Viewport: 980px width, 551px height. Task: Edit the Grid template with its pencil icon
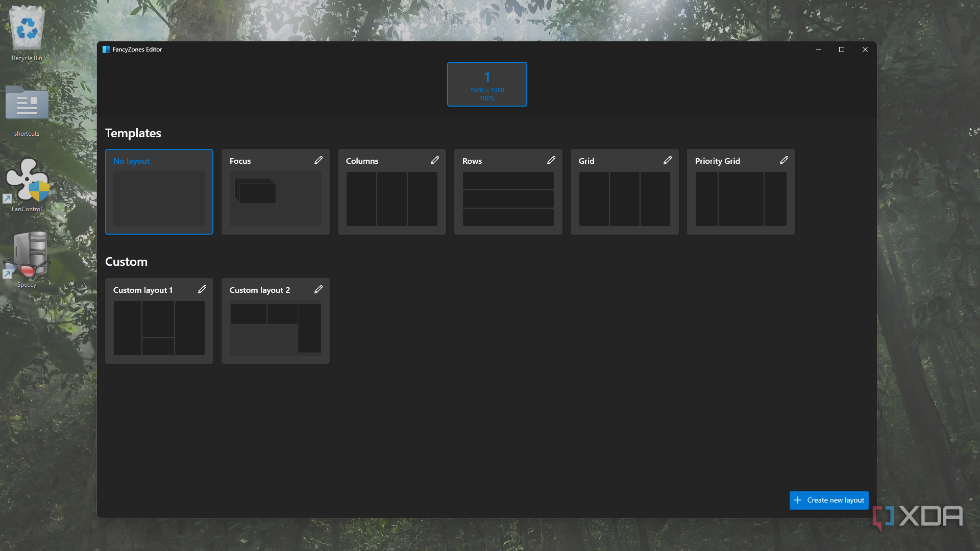coord(668,161)
